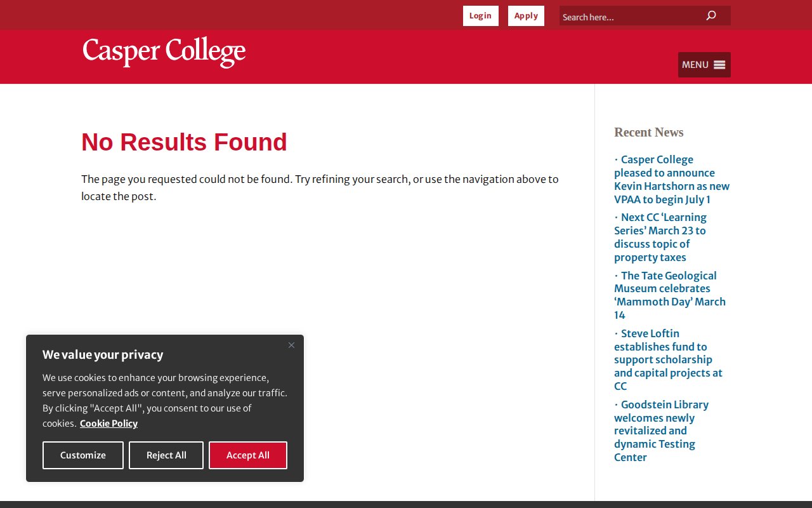Accept All cookies
Screen dimensions: 812x508
coord(248,455)
